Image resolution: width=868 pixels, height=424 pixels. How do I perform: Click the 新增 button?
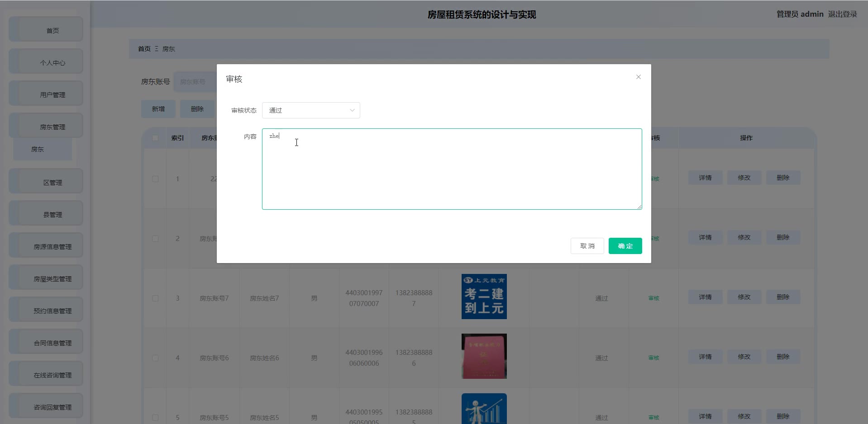tap(158, 109)
